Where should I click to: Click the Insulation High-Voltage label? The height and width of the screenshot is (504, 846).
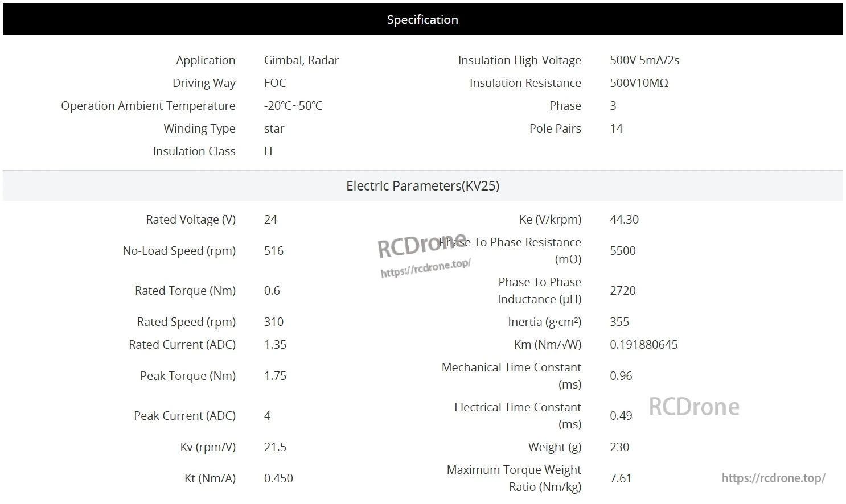519,60
